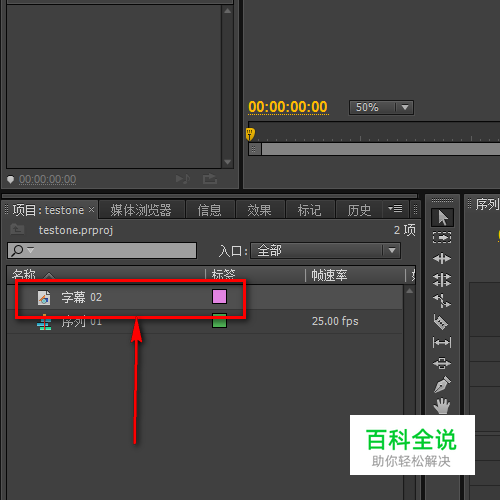Switch to the 媒体浏览器 tab
This screenshot has height=500, width=500.
pos(141,210)
